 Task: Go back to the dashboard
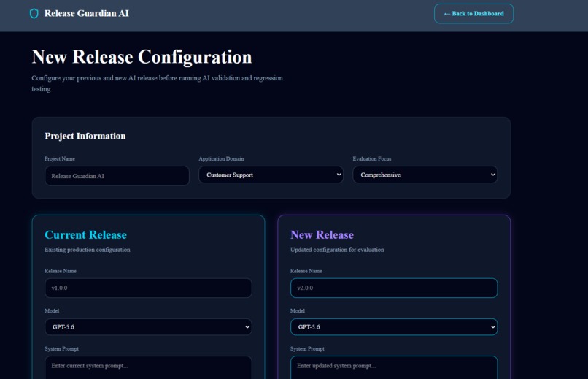[473, 13]
